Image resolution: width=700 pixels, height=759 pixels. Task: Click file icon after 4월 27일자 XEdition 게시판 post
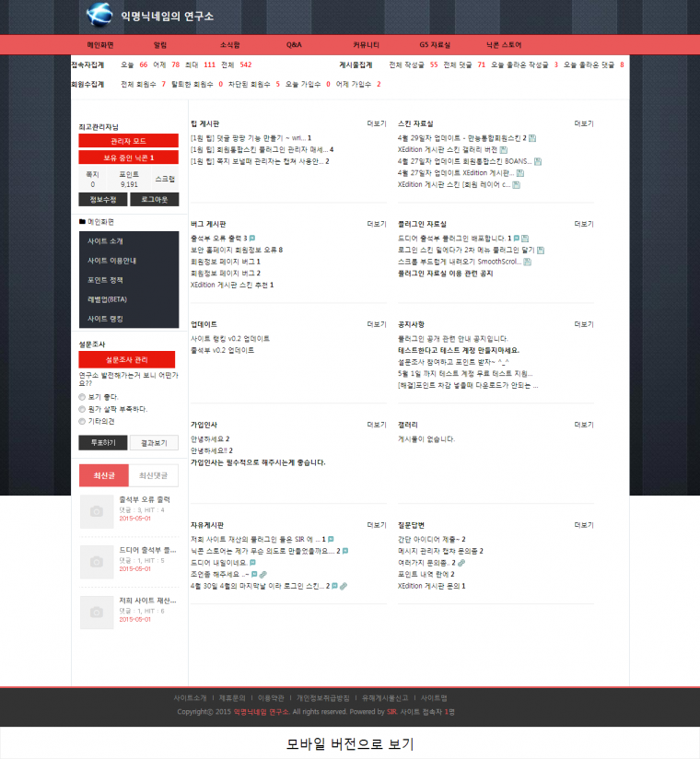[x=520, y=173]
